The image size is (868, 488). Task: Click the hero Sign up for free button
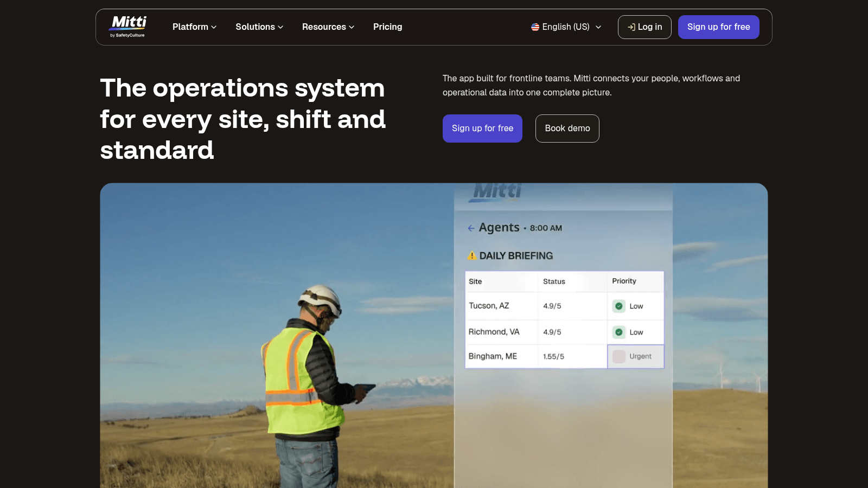[482, 129]
